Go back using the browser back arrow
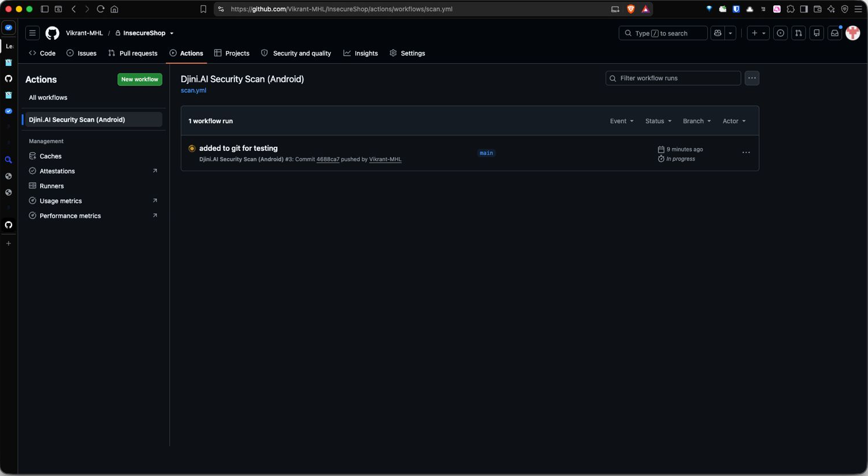Viewport: 868px width, 476px height. [x=73, y=9]
